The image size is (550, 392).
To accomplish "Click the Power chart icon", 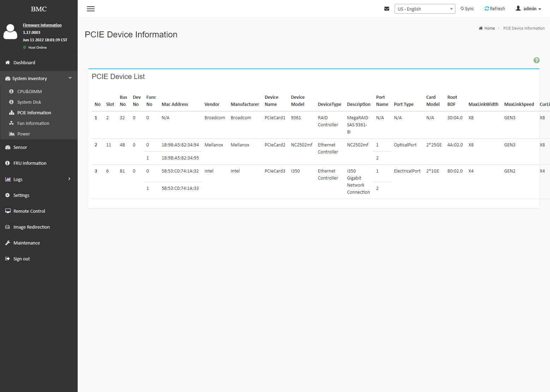I will click(12, 134).
